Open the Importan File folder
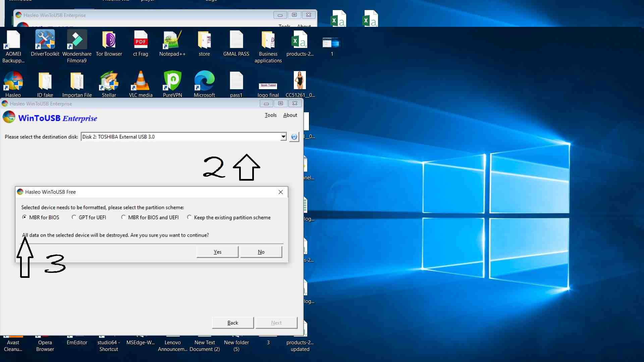The height and width of the screenshot is (362, 644). click(x=77, y=84)
